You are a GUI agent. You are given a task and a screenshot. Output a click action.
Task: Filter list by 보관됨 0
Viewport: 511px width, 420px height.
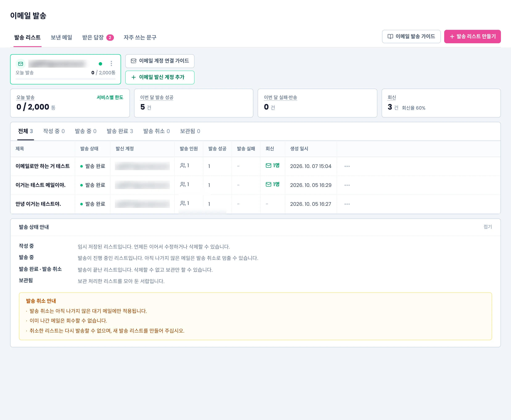click(190, 131)
